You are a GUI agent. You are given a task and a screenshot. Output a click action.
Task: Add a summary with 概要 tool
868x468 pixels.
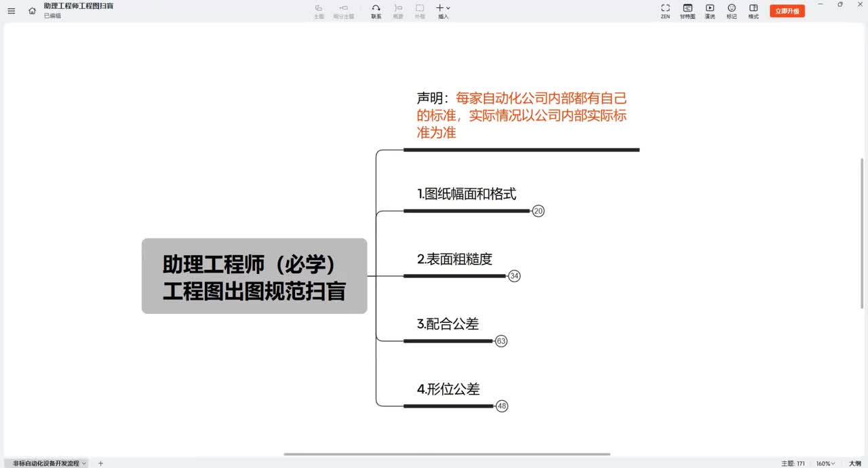point(398,11)
